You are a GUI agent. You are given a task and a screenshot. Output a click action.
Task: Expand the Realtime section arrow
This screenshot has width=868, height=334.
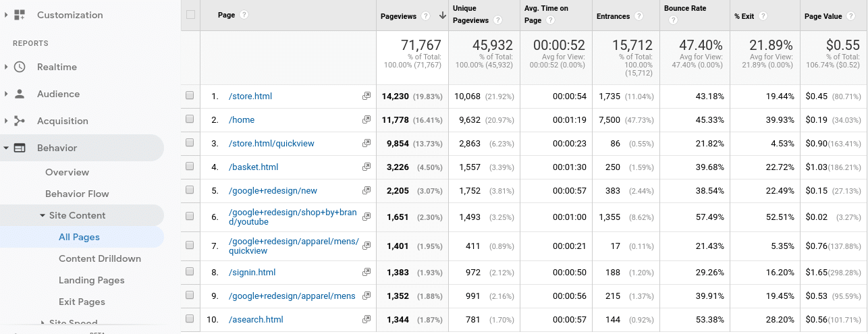pos(6,67)
